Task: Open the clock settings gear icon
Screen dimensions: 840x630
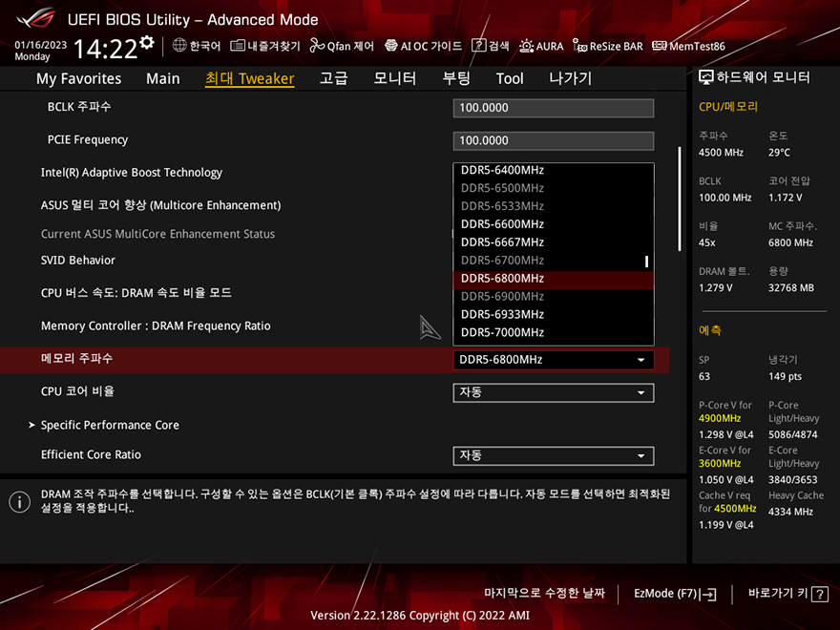Action: [x=147, y=43]
